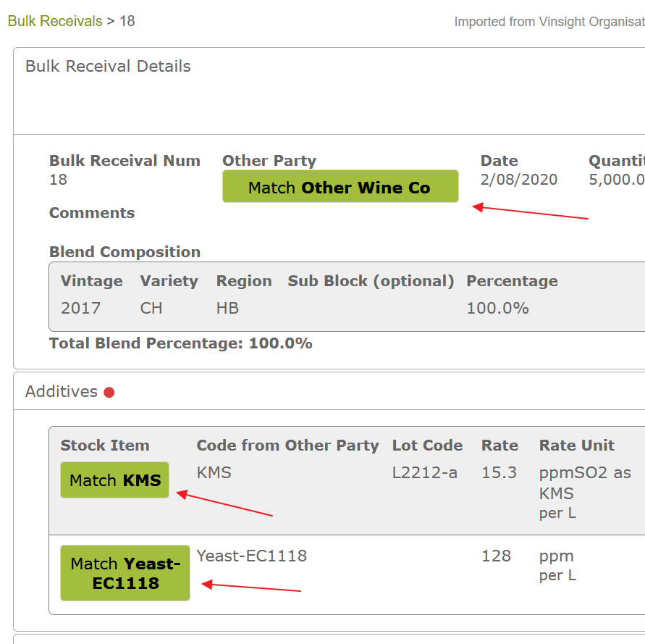Click the Total Blend Percentage label

coord(146,343)
